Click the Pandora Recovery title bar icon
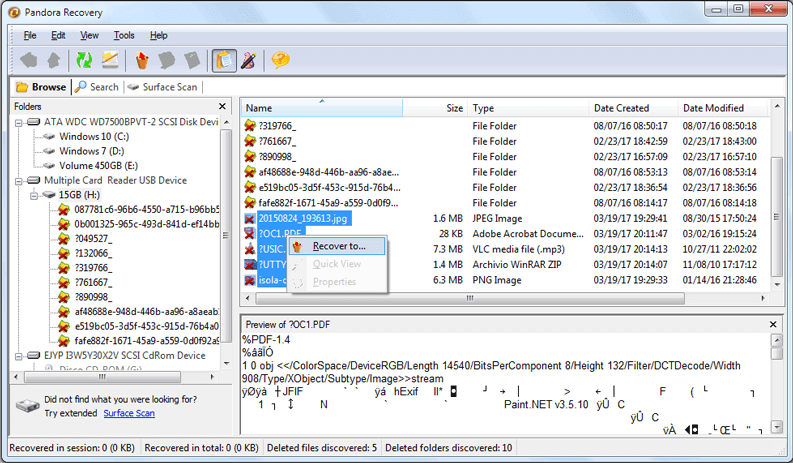Image resolution: width=793 pixels, height=463 pixels. [14, 12]
